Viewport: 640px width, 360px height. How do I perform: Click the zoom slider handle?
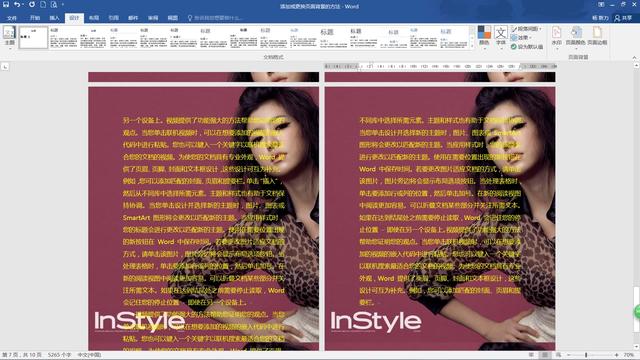(x=586, y=355)
